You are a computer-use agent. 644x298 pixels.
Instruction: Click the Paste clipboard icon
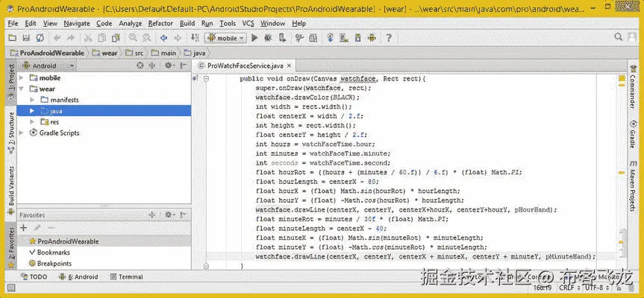[x=116, y=38]
